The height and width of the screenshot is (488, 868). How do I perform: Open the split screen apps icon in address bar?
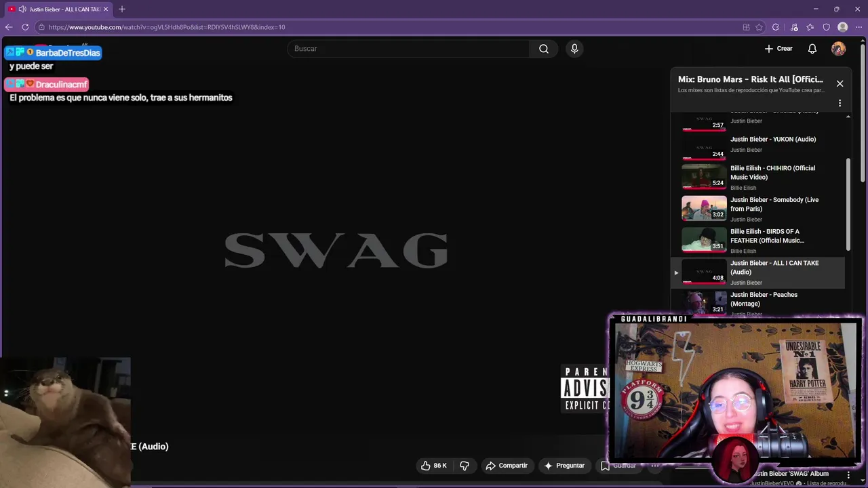pyautogui.click(x=746, y=27)
